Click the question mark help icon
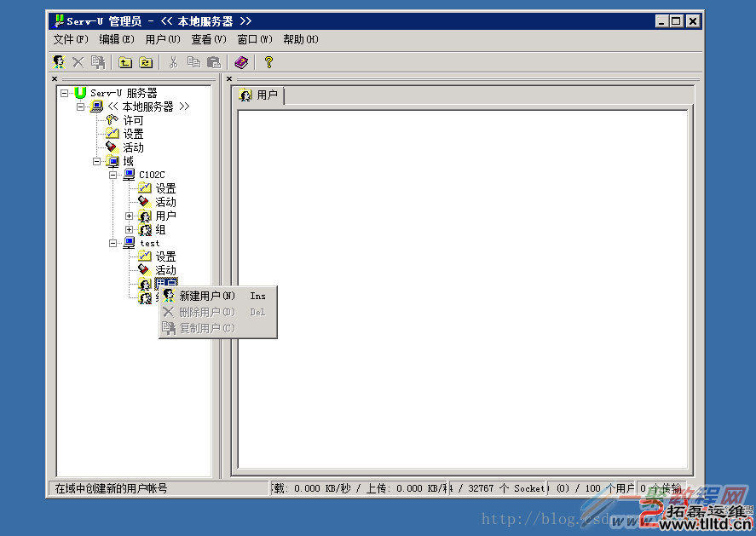 (x=268, y=62)
